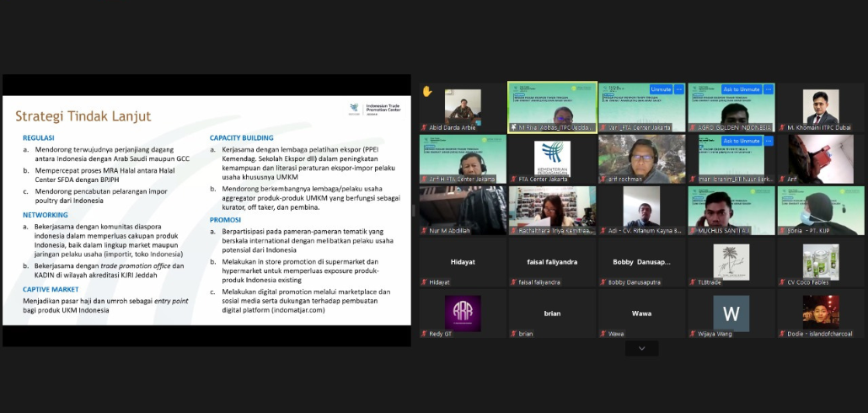The image size is (868, 413).
Task: Click the Unmute button on Vari_FTA Center Jakarta tile
Action: click(x=661, y=88)
